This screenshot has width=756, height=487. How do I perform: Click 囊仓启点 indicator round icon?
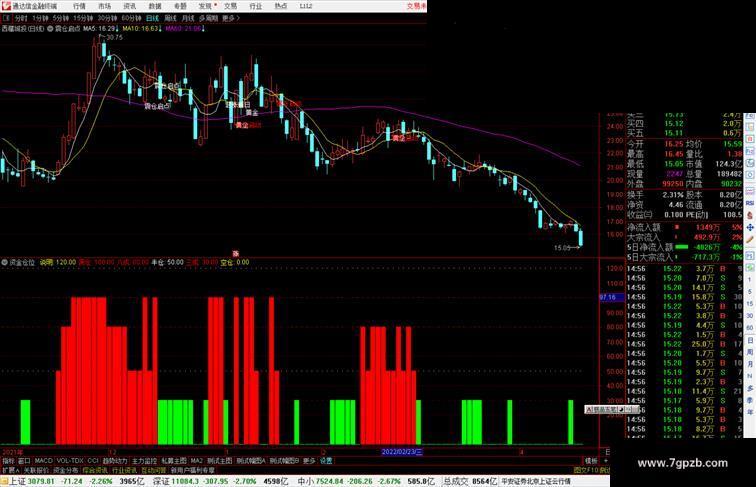pos(50,29)
